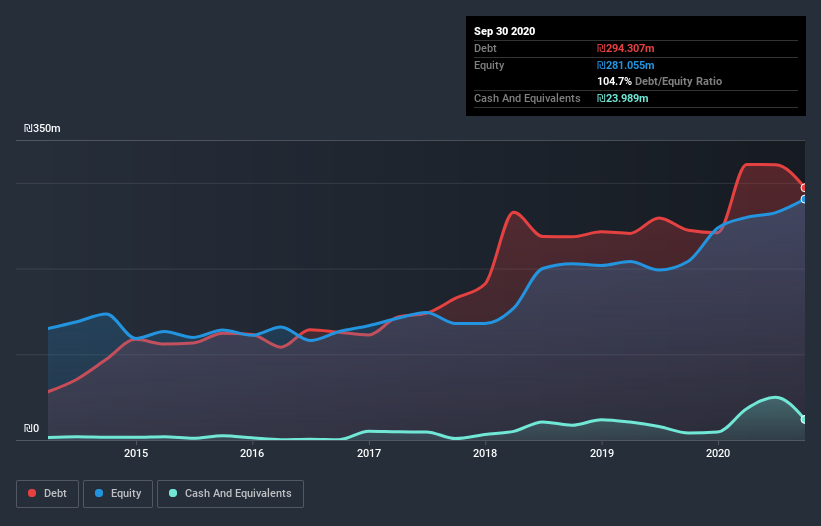Toggle the Equity series legend button

(118, 494)
